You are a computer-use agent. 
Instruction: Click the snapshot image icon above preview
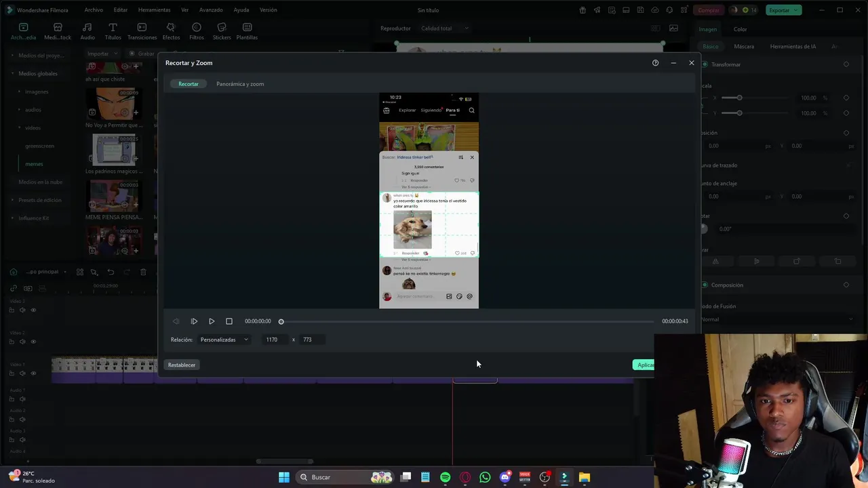tap(673, 28)
